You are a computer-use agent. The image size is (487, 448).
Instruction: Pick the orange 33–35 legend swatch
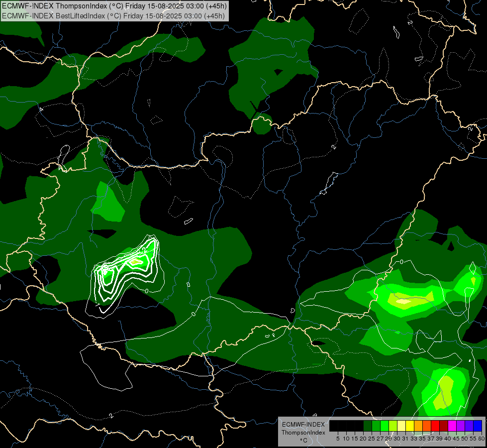[418, 426]
